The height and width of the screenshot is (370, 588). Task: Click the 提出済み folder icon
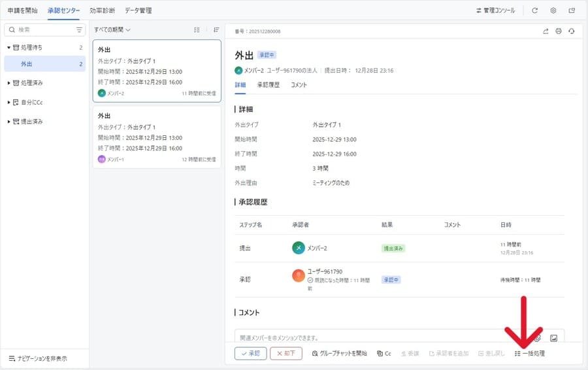tap(16, 122)
